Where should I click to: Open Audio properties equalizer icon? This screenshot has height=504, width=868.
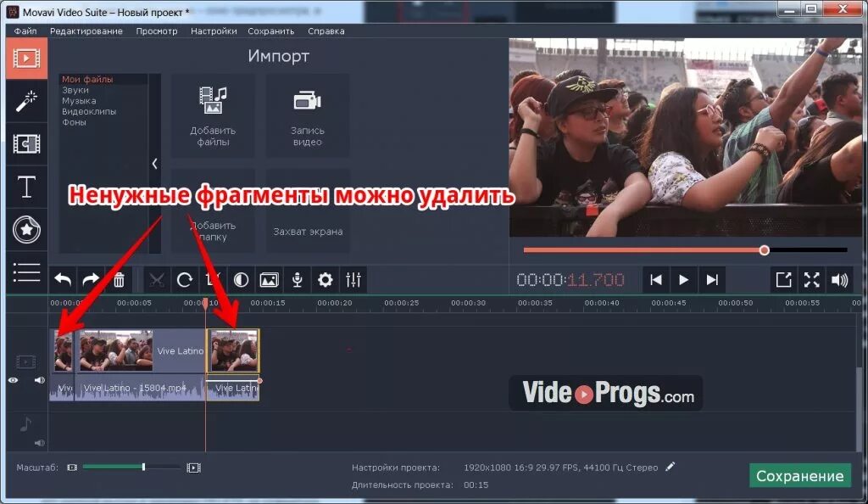tap(353, 280)
